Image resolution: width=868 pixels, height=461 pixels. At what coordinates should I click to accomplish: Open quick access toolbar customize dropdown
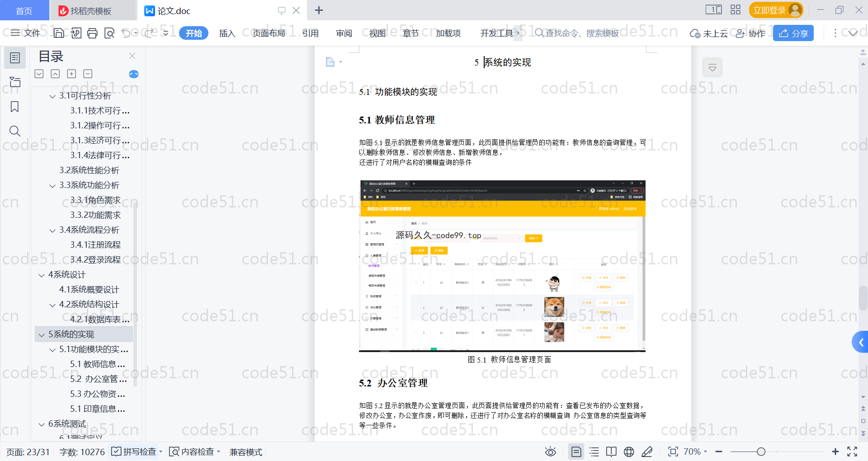166,33
